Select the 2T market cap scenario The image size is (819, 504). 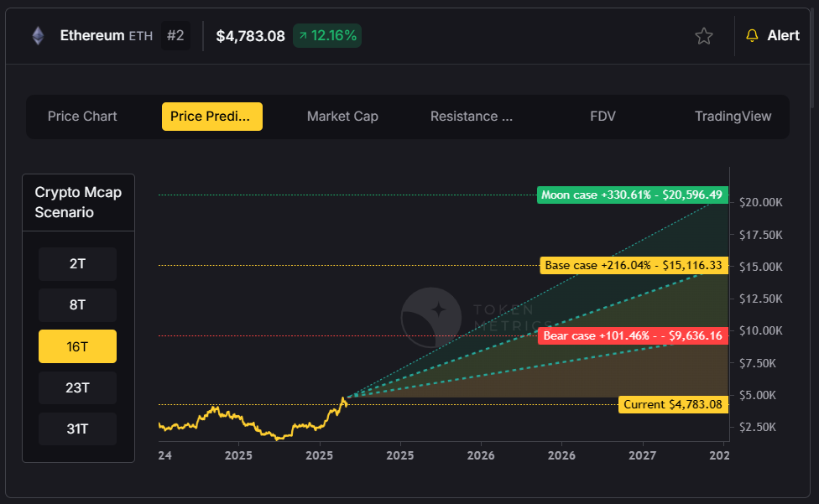(x=77, y=264)
